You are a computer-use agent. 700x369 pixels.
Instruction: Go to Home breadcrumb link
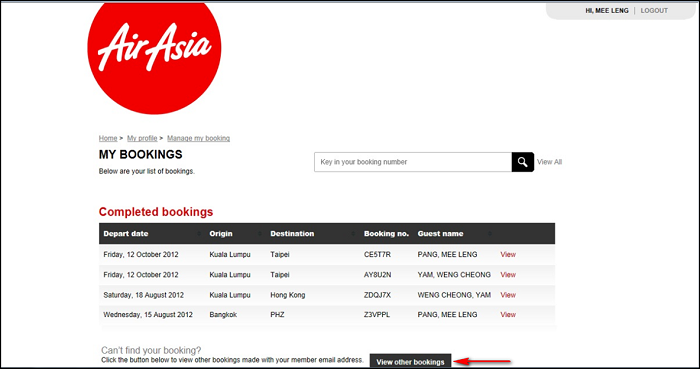coord(108,138)
